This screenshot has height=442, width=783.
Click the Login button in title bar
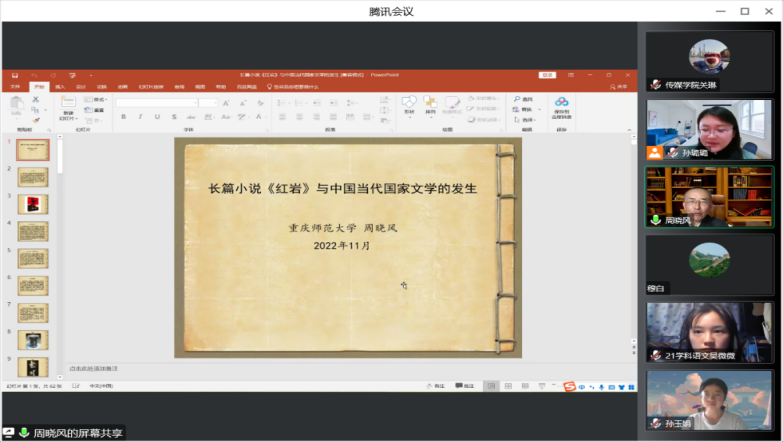[x=547, y=75]
